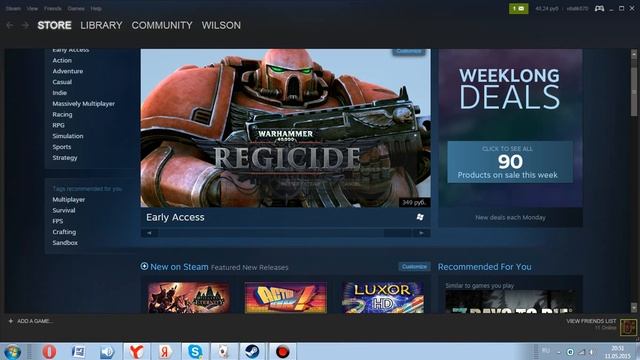
Task: Open the red Я Yandex taskbar icon
Action: click(165, 351)
